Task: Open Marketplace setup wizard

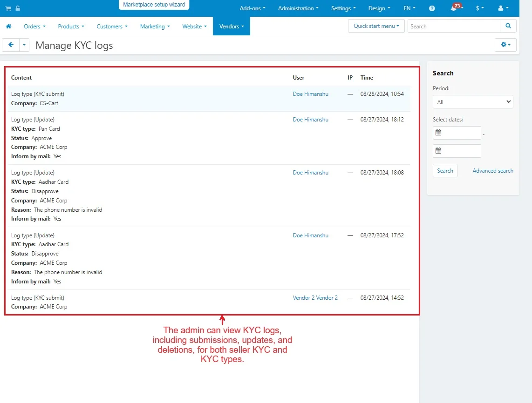Action: pyautogui.click(x=154, y=5)
